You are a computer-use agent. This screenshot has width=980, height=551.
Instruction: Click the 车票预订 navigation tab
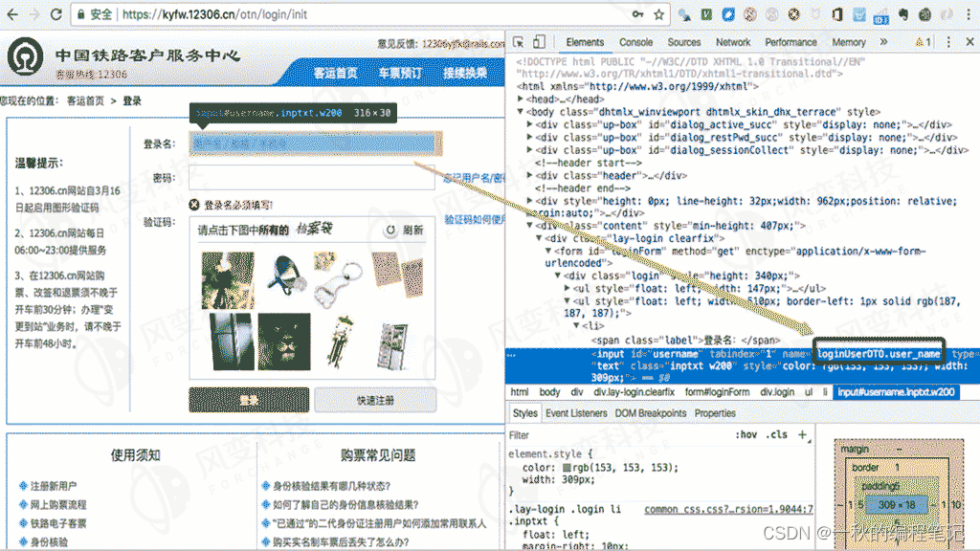[400, 73]
